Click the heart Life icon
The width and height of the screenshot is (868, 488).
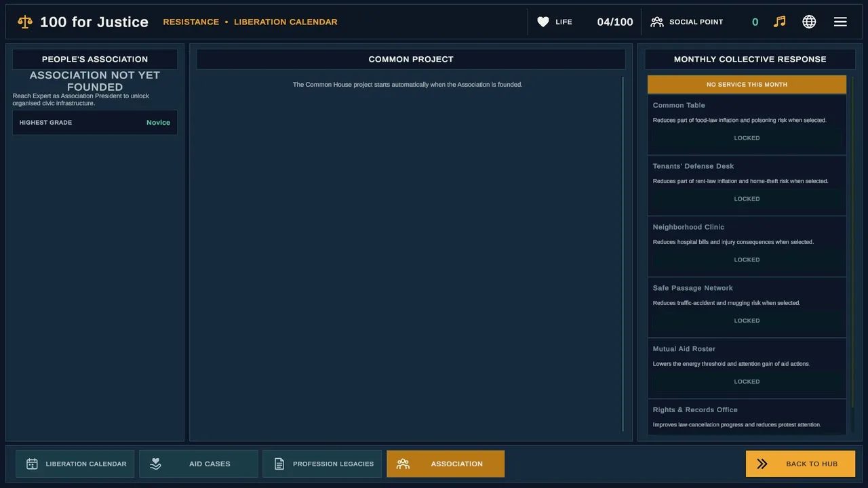pyautogui.click(x=543, y=22)
